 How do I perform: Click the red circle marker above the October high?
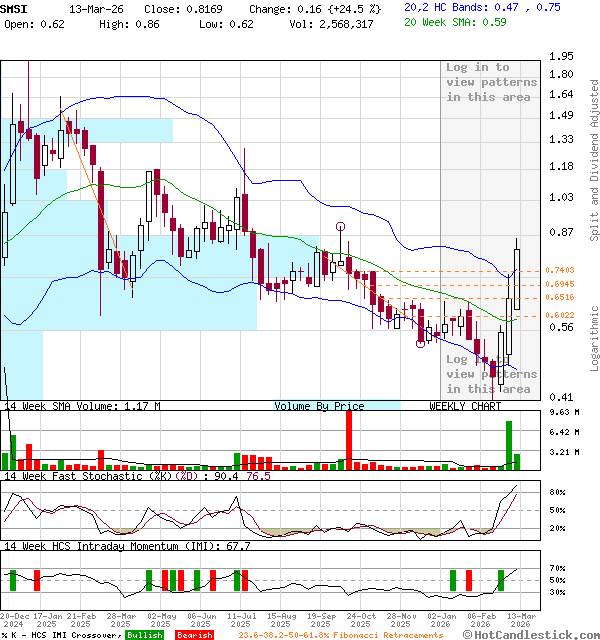click(x=341, y=227)
